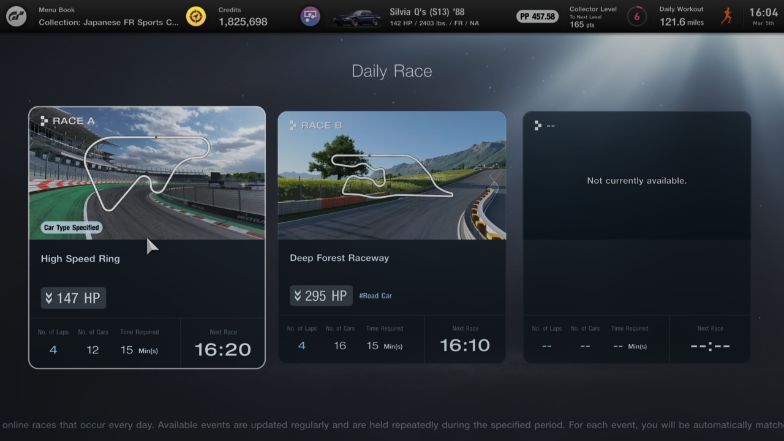Click the 121.6 miles workout value

tap(682, 22)
